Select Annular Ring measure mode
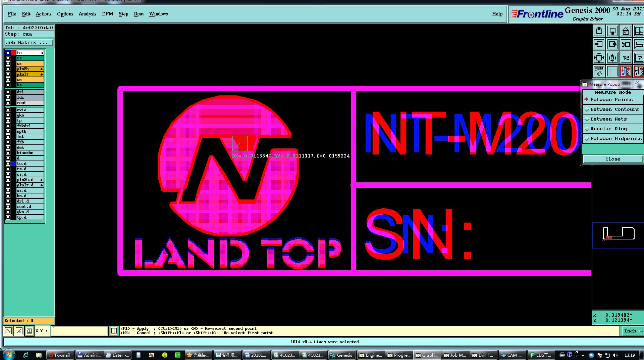This screenshot has width=644, height=360. point(613,129)
